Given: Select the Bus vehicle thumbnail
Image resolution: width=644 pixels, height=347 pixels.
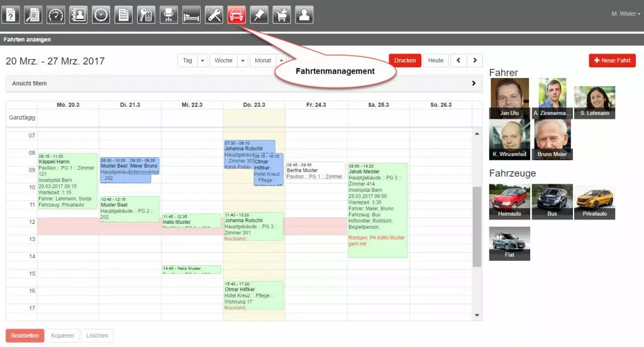Looking at the screenshot, I should 552,202.
